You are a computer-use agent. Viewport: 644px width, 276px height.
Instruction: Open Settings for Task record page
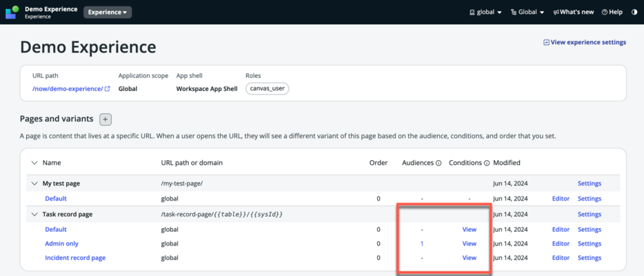click(x=590, y=215)
